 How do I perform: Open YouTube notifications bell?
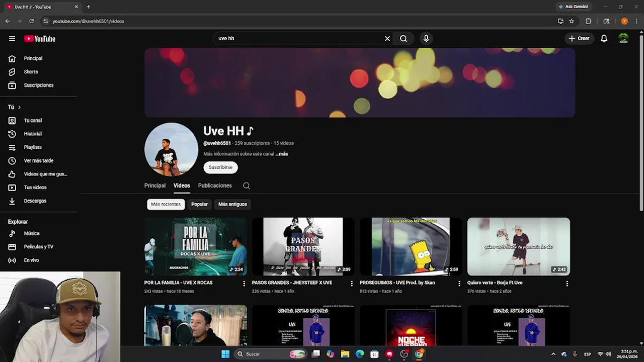click(x=604, y=39)
